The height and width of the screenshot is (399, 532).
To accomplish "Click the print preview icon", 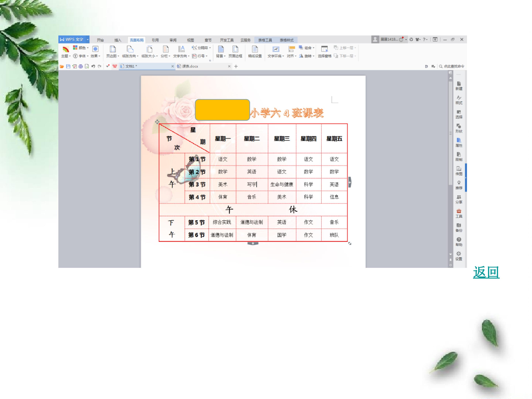I will [x=87, y=66].
